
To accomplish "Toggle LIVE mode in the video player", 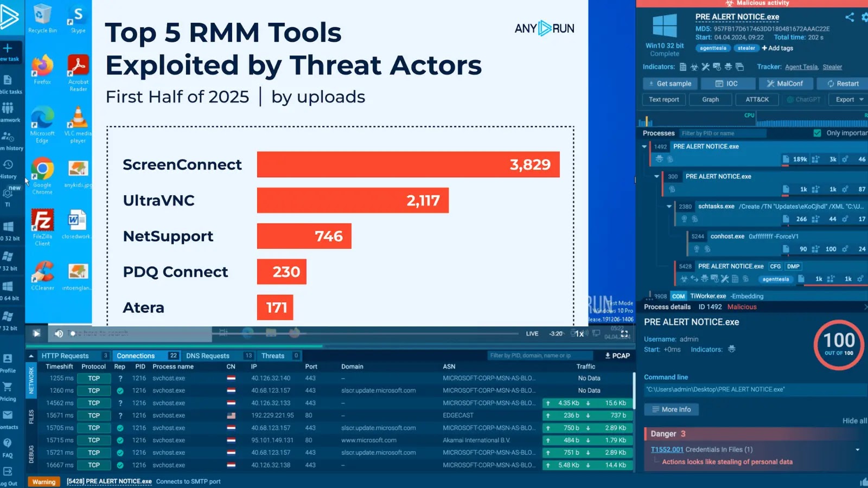I will click(x=532, y=333).
